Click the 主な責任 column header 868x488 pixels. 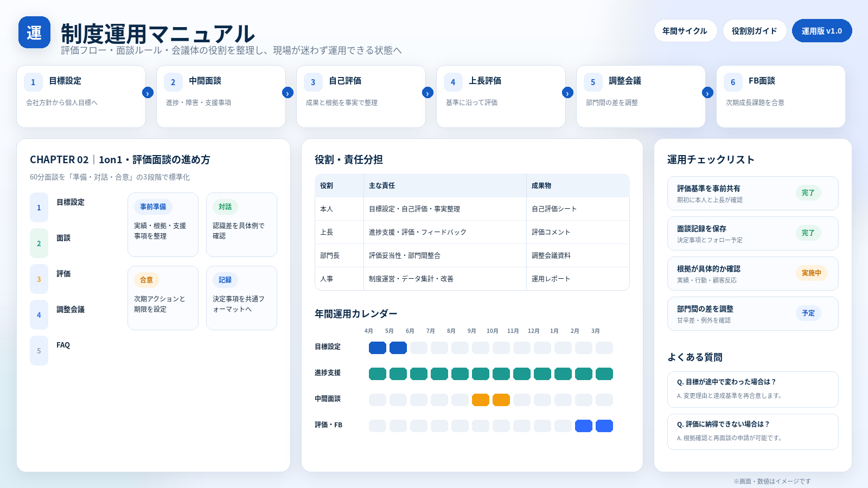tap(445, 185)
